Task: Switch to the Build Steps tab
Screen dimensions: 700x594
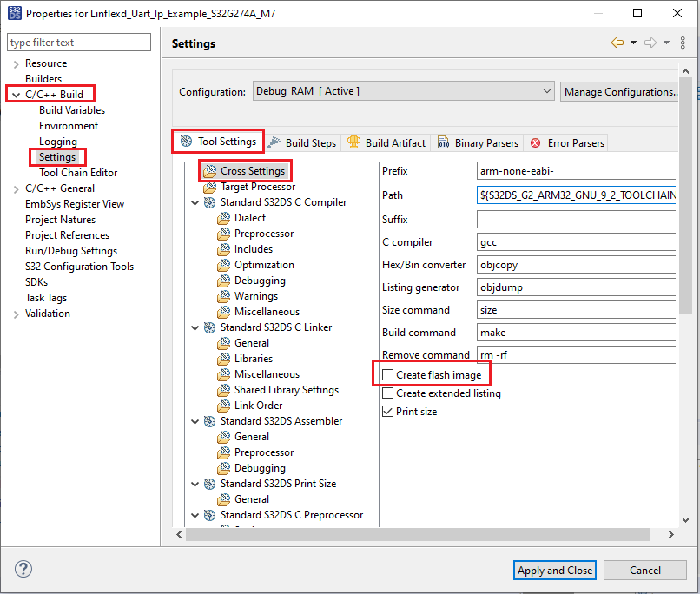Action: [x=303, y=142]
